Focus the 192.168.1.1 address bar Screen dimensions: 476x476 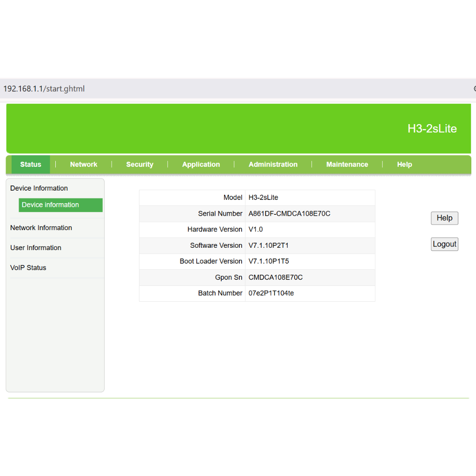coord(44,89)
